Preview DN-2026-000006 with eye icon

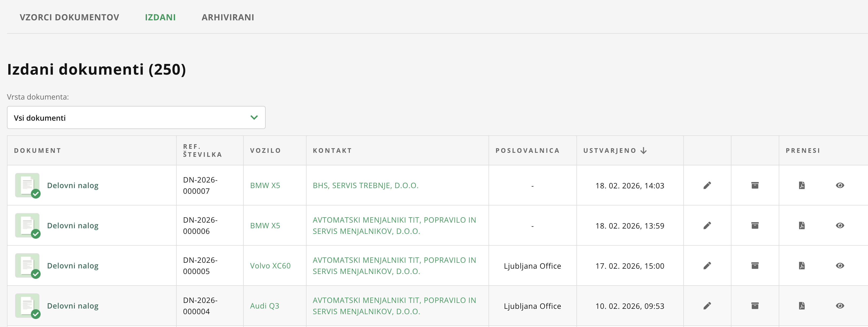pos(840,225)
